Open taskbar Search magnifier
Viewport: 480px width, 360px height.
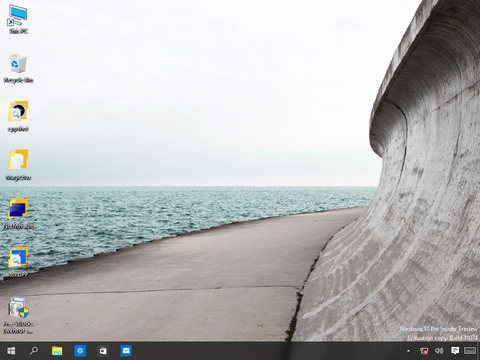tap(34, 351)
